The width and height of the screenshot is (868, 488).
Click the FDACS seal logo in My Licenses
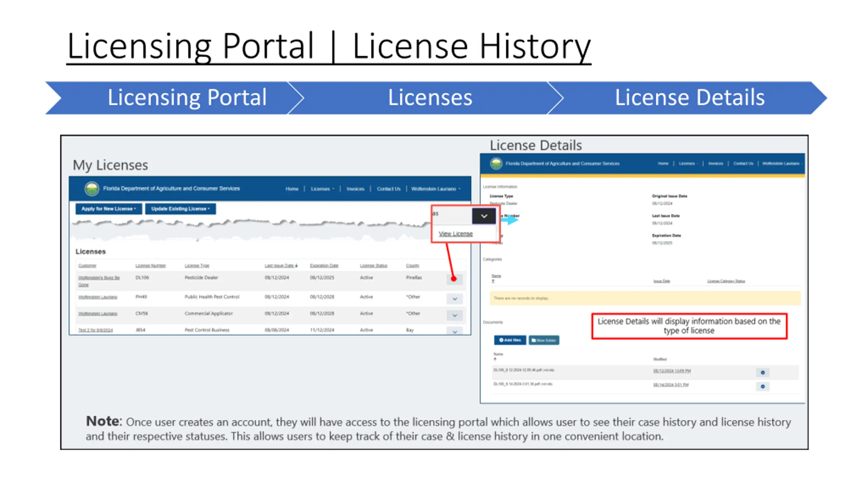tap(92, 189)
